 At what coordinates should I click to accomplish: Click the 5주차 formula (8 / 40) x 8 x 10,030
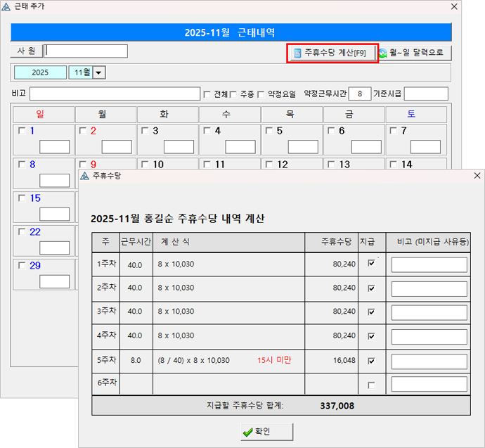point(193,361)
